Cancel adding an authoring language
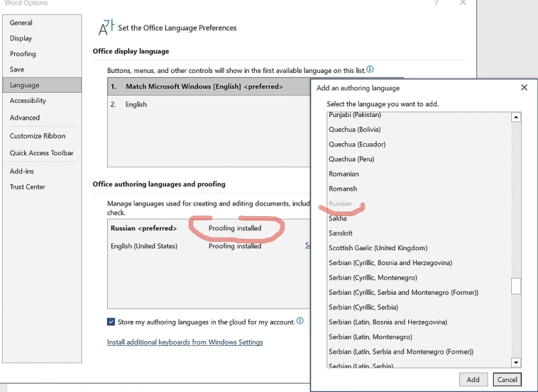The image size is (538, 392). coord(507,379)
